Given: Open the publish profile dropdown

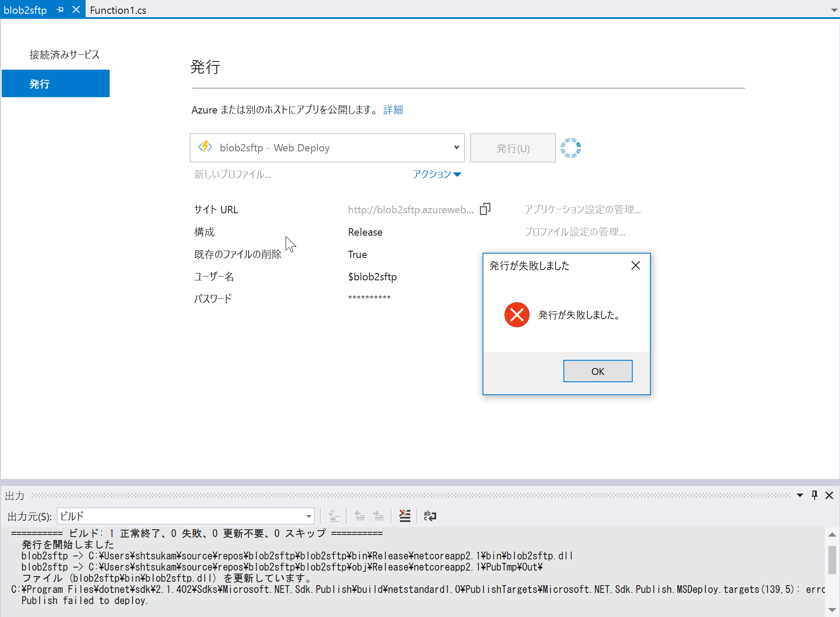Looking at the screenshot, I should [456, 147].
